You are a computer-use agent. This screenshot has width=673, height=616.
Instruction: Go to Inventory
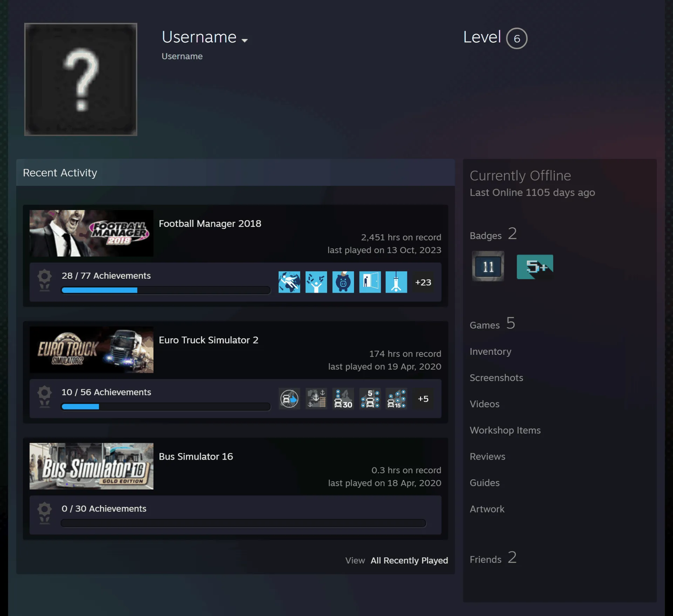(x=490, y=351)
